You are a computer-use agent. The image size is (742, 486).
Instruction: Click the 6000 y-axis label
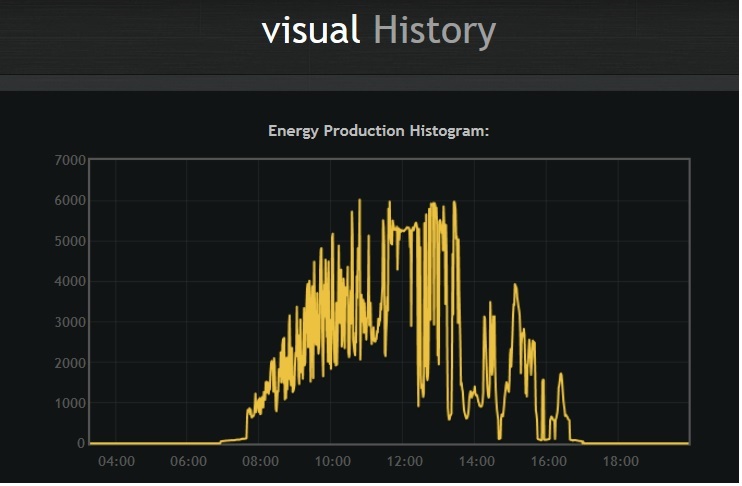(x=70, y=201)
